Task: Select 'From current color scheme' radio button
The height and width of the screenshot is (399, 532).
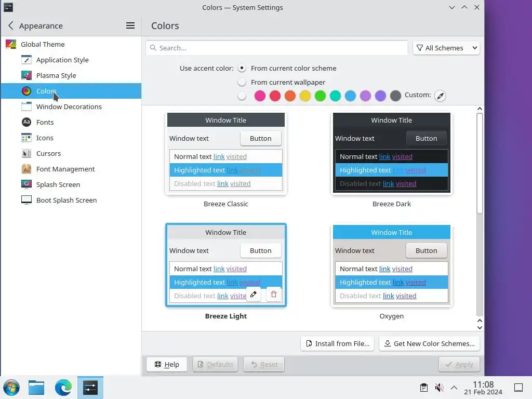Action: 242,68
